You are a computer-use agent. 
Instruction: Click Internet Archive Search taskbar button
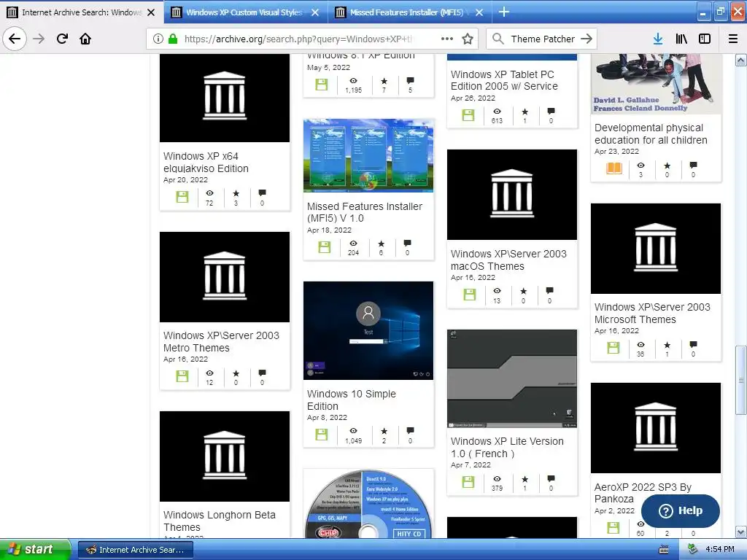tap(135, 550)
